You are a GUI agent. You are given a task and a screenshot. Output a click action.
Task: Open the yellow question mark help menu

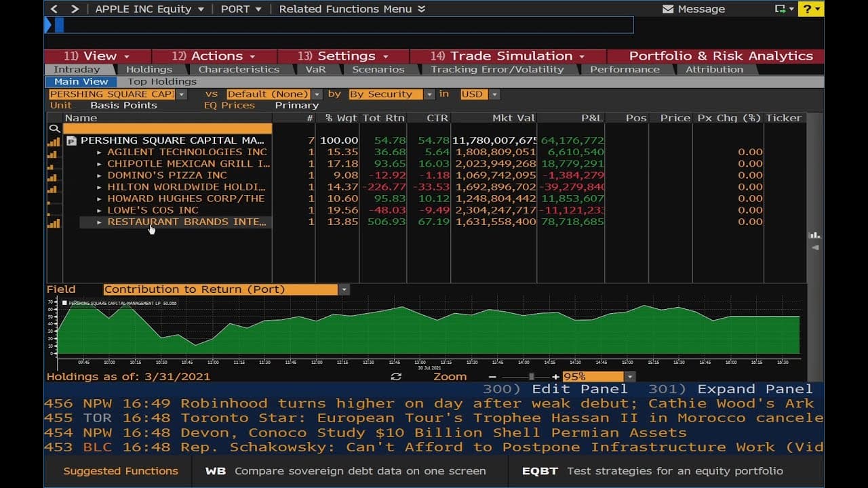coord(810,9)
